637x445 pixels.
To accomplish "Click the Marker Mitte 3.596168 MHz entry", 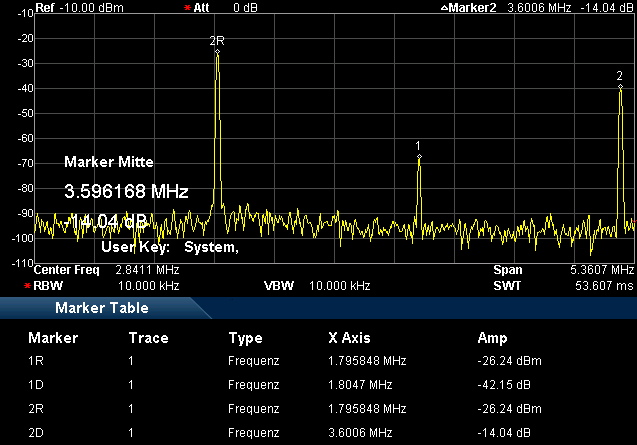I will [126, 190].
